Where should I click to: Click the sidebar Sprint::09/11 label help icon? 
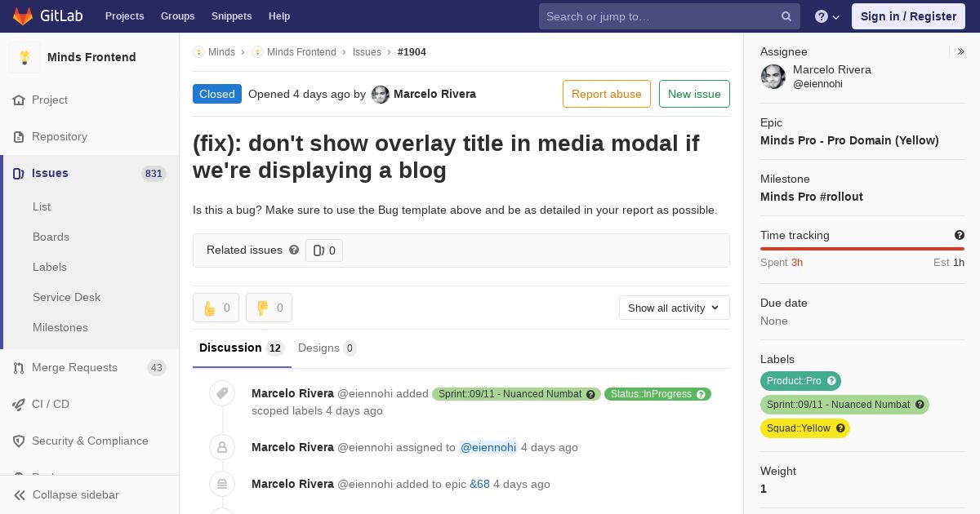[920, 405]
